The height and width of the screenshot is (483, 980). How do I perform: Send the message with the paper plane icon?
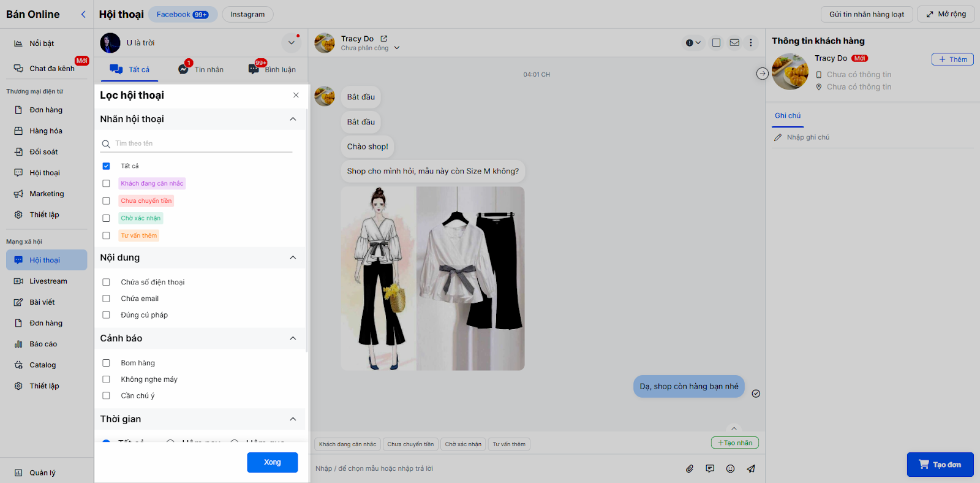[x=751, y=469]
